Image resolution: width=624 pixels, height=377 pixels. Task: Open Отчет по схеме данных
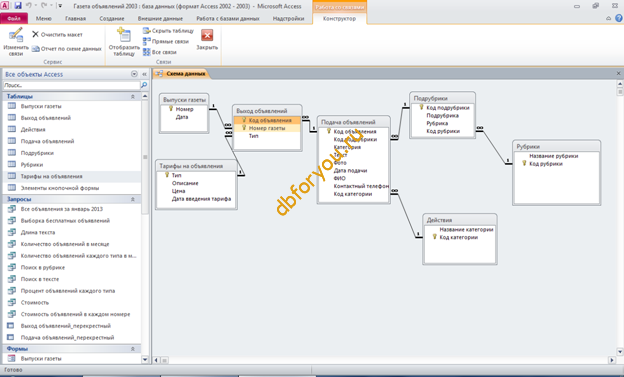pyautogui.click(x=66, y=49)
